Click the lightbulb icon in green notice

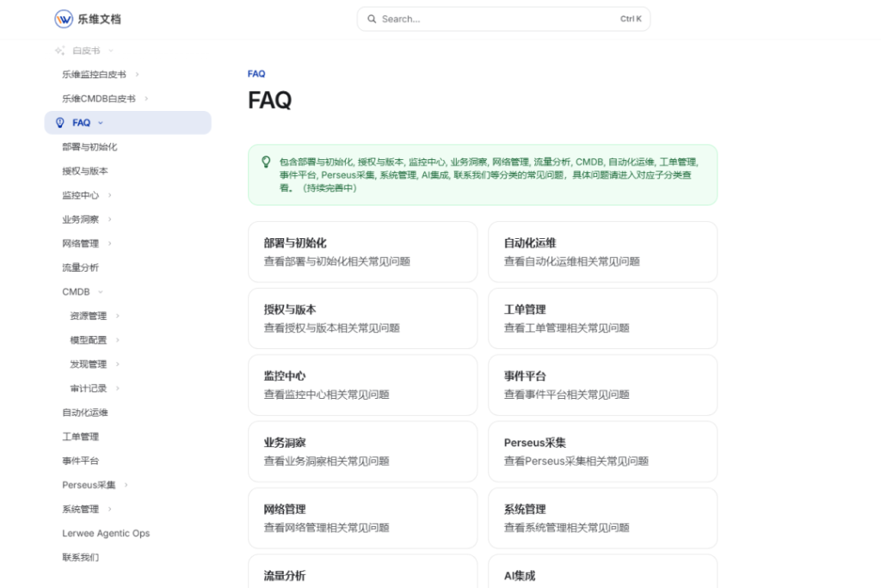[x=267, y=162]
